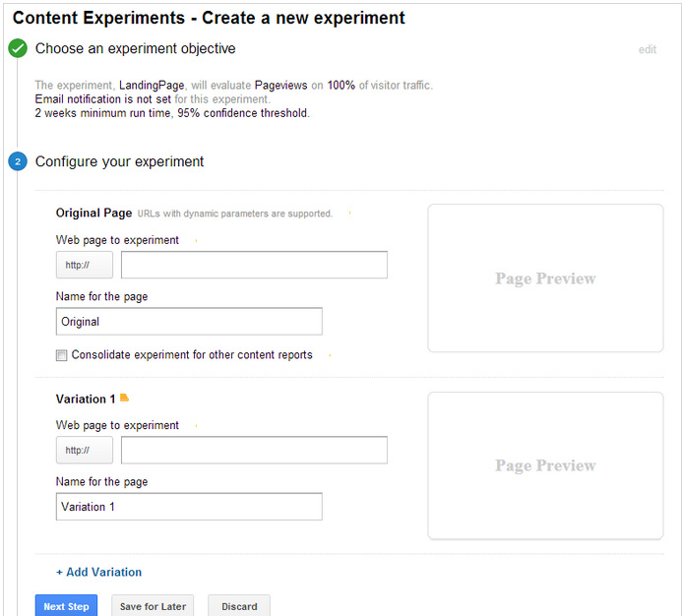Click the edit link for experiment objective
This screenshot has width=682, height=616.
point(647,49)
